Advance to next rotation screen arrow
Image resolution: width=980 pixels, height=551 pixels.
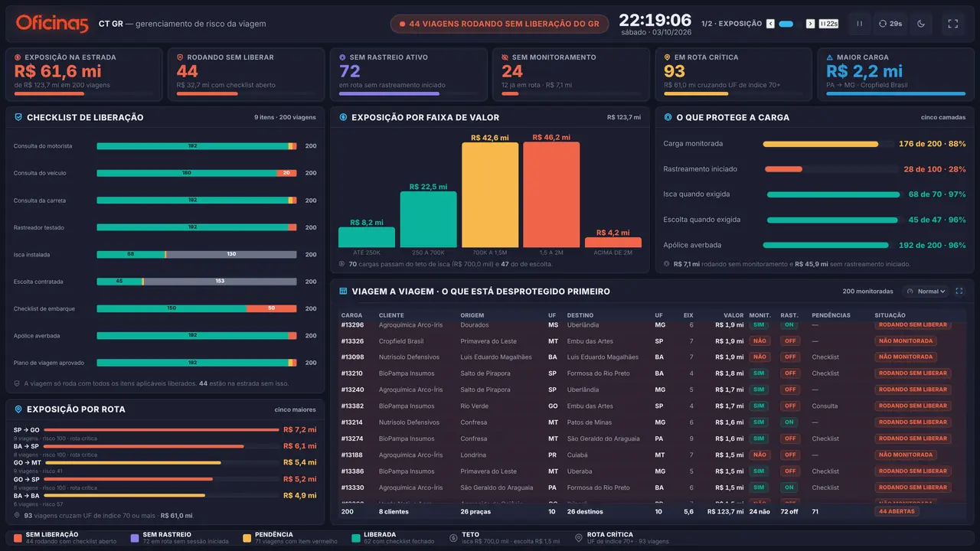810,24
